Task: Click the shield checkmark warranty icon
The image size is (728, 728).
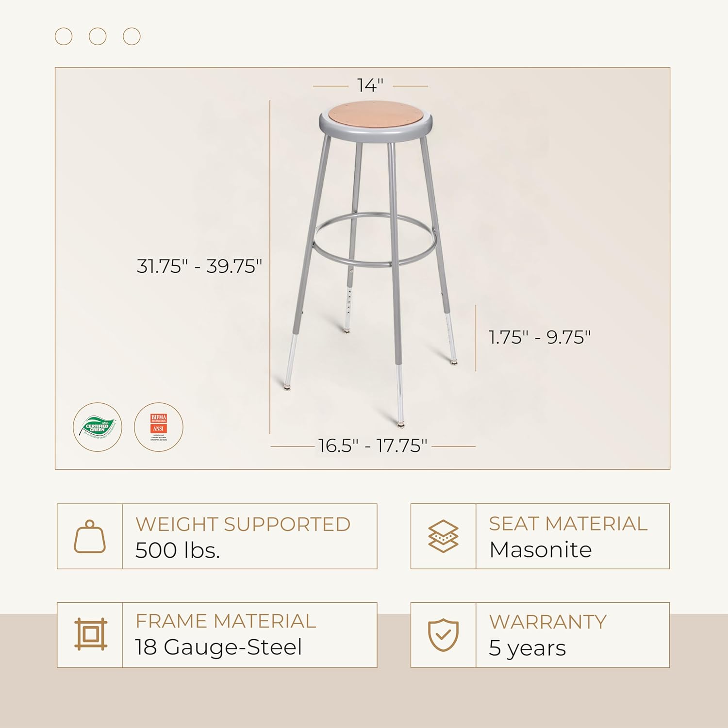Action: click(443, 634)
